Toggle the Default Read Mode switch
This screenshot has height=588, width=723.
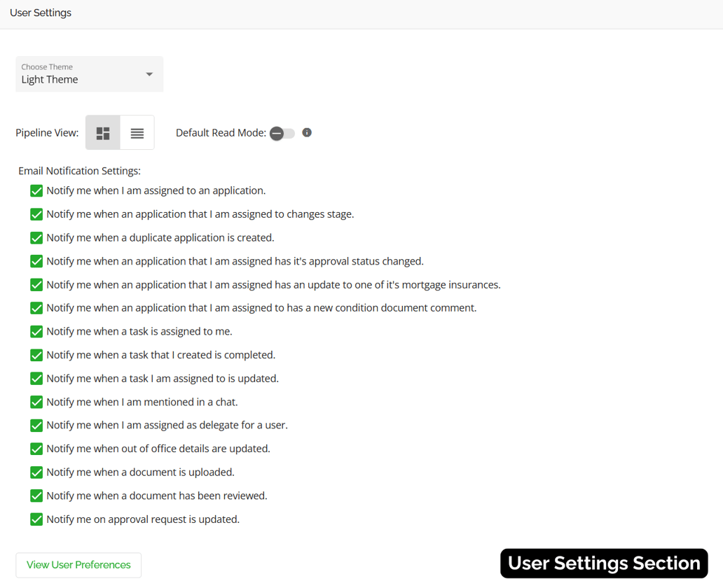(x=282, y=133)
